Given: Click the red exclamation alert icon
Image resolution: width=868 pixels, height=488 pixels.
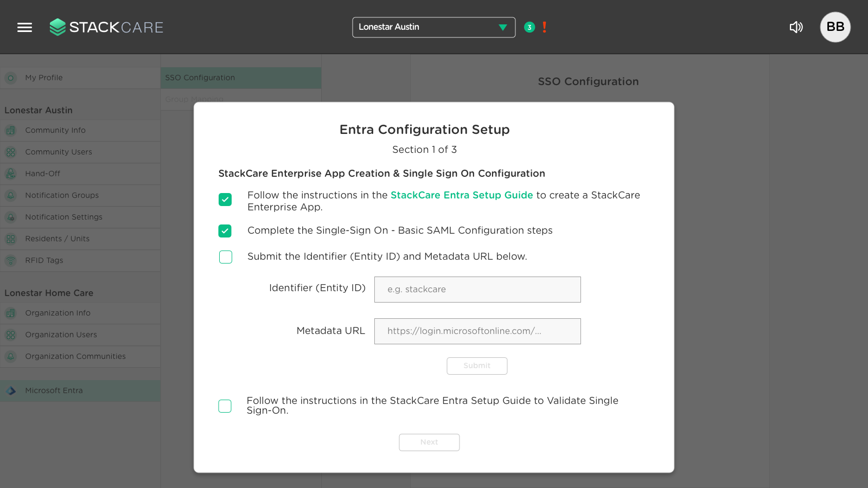Looking at the screenshot, I should click(x=544, y=27).
